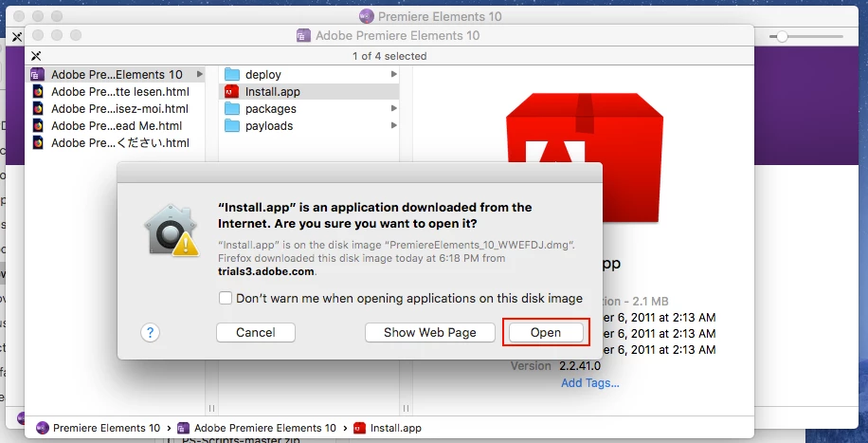Open the help question mark button
868x443 pixels.
pos(150,333)
